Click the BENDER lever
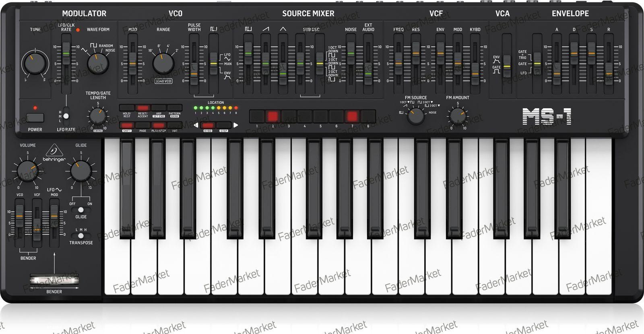The image size is (644, 334). pyautogui.click(x=54, y=279)
